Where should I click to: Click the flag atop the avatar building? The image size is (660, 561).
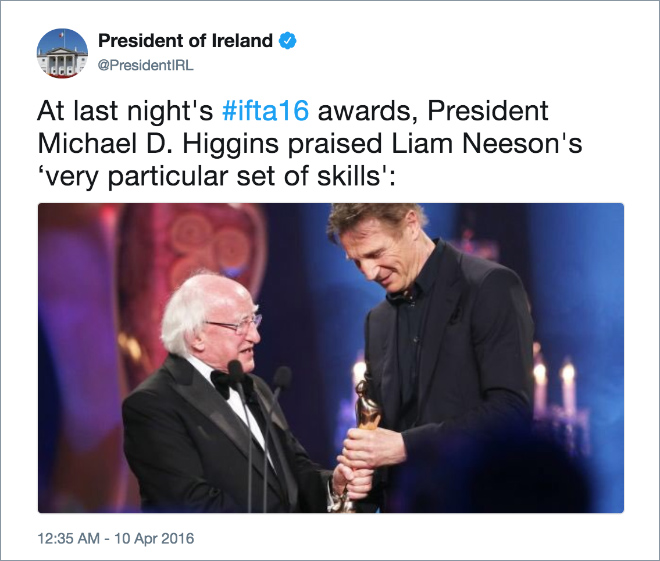tap(62, 35)
